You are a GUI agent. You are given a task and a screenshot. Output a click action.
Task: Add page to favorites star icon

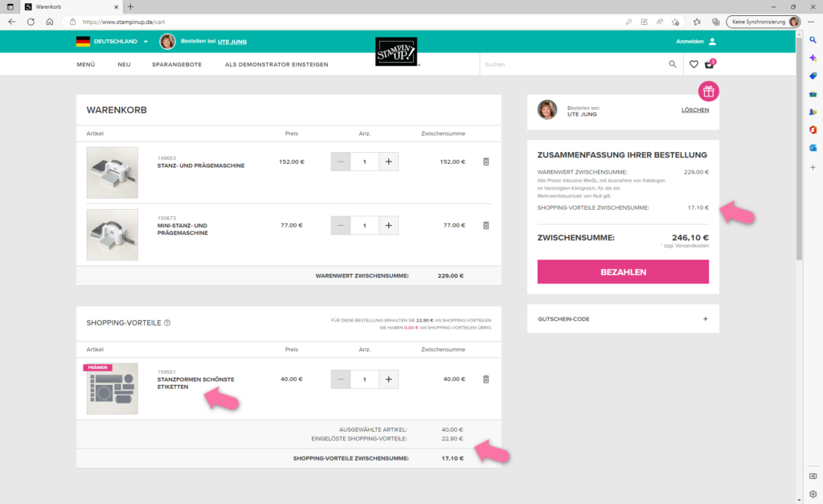pos(675,22)
